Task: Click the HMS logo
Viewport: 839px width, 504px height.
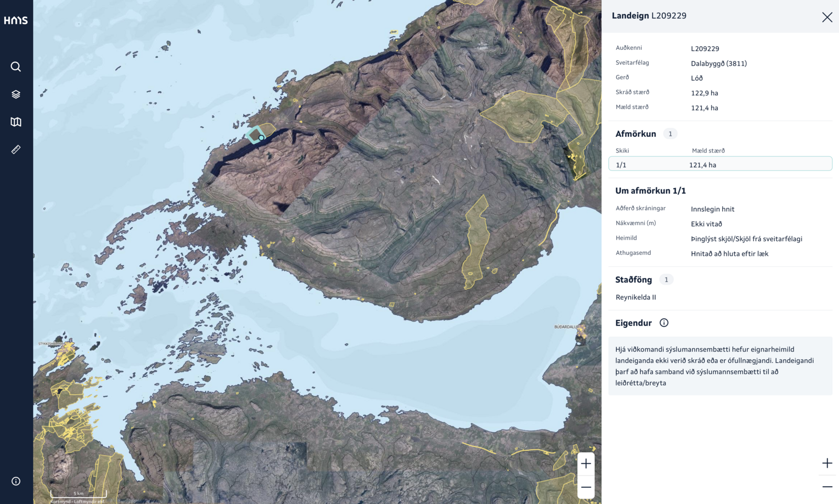Action: pyautogui.click(x=16, y=20)
